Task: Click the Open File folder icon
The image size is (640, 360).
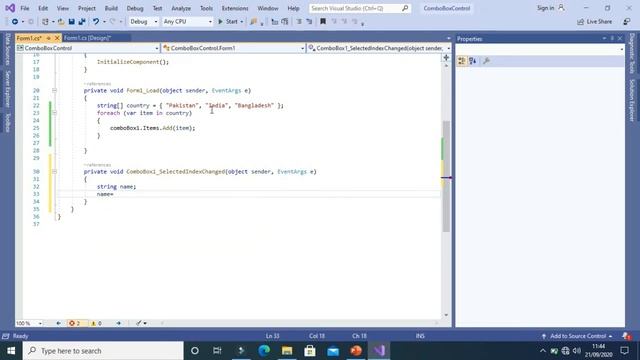Action: tap(61, 22)
